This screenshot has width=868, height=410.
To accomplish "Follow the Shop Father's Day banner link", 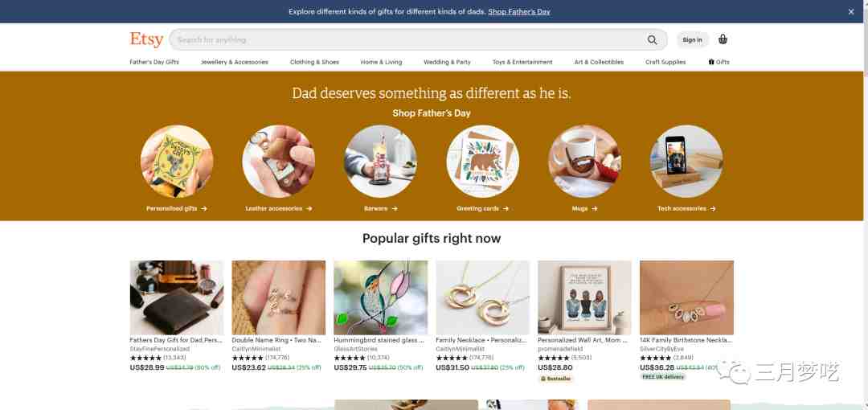I will click(519, 11).
